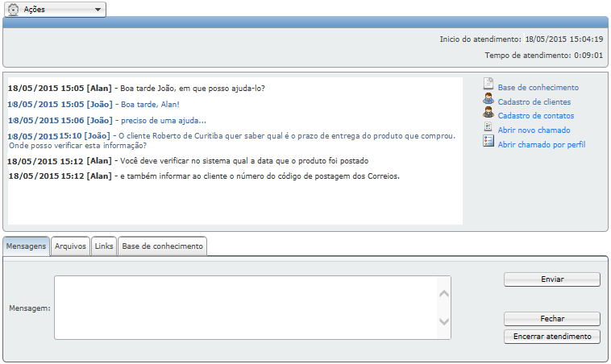This screenshot has height=364, width=611.
Task: Switch to the Arquivos tab
Action: [x=70, y=246]
